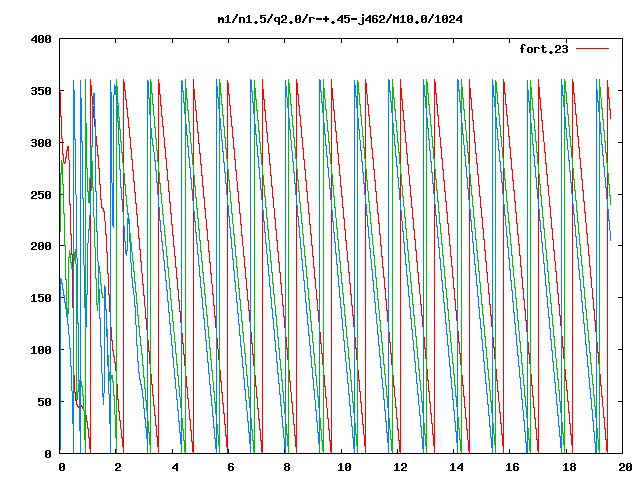The image size is (640, 480).
Task: Click y-axis label 350
Action: pyautogui.click(x=41, y=91)
